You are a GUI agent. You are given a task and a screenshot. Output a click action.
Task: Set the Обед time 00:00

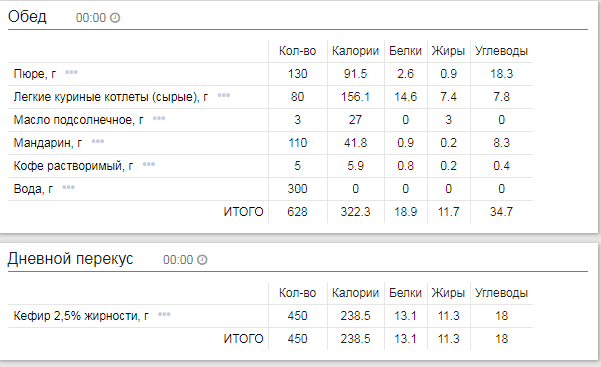[x=91, y=18]
